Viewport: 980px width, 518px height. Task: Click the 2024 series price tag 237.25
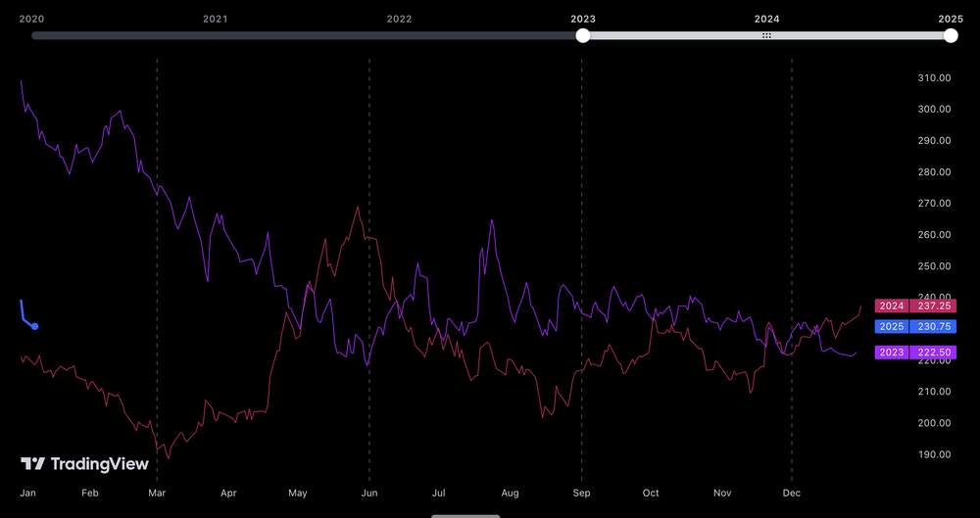(x=915, y=306)
